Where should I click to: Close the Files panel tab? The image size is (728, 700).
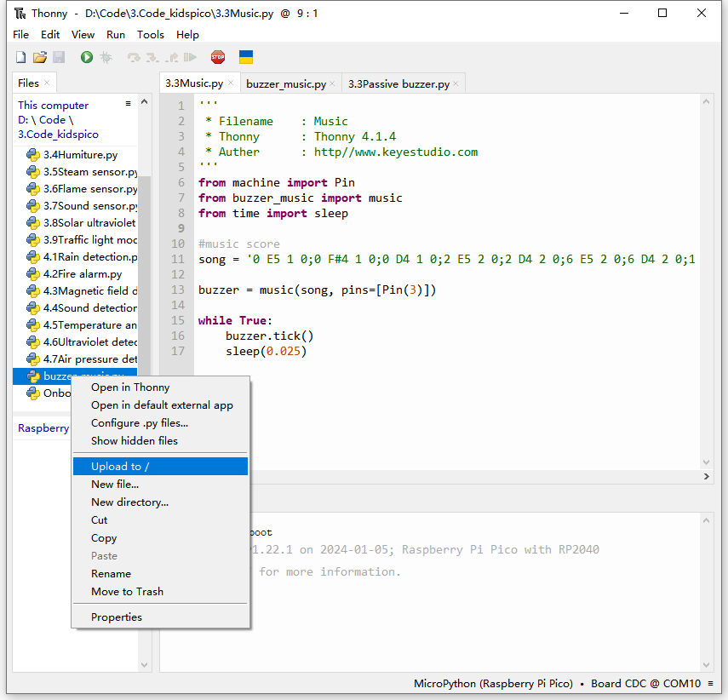(x=47, y=83)
